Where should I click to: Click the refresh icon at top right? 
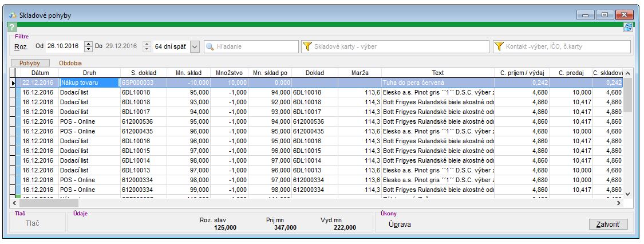pos(628,27)
